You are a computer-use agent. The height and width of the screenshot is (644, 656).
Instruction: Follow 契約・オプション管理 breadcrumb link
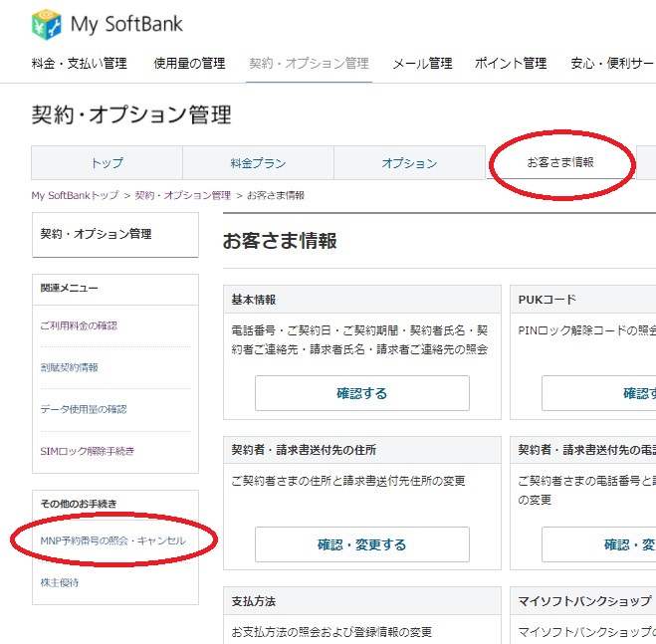tap(183, 195)
